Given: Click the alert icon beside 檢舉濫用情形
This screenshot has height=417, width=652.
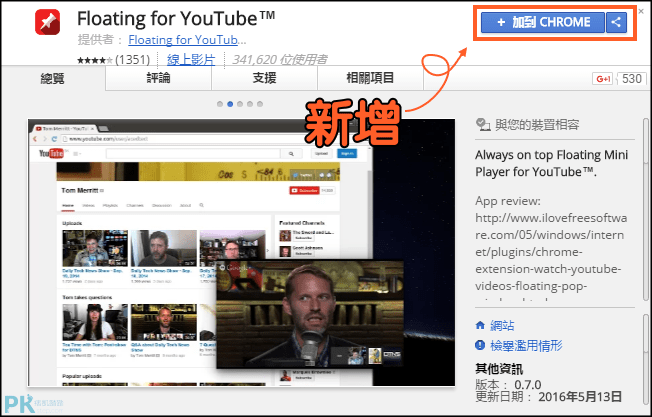Looking at the screenshot, I should point(480,345).
